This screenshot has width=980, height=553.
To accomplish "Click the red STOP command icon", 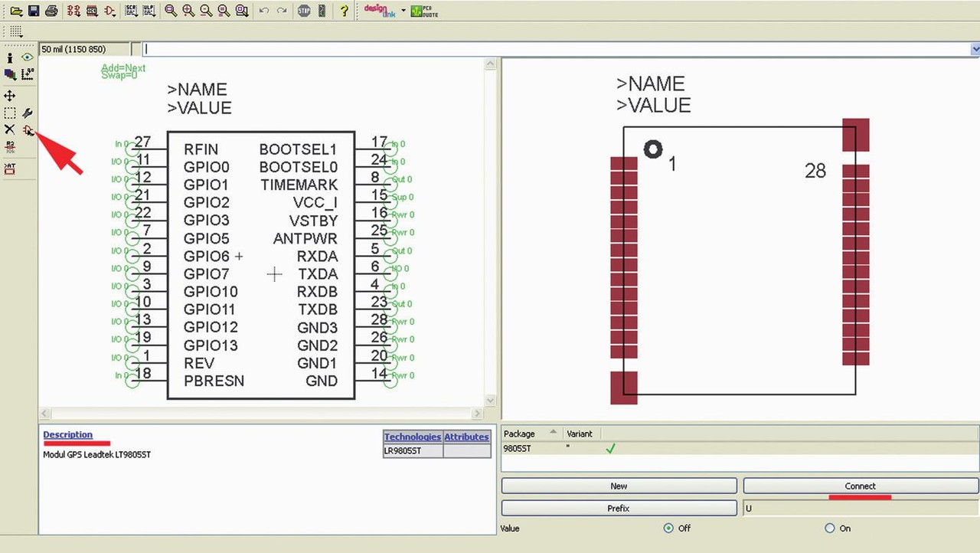I will (x=304, y=11).
